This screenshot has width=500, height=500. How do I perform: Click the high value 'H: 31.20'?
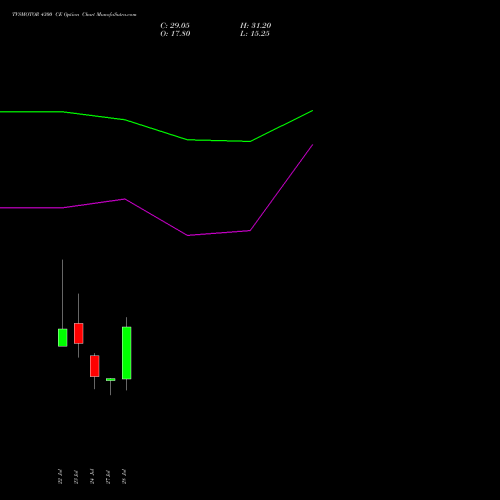[x=256, y=26]
